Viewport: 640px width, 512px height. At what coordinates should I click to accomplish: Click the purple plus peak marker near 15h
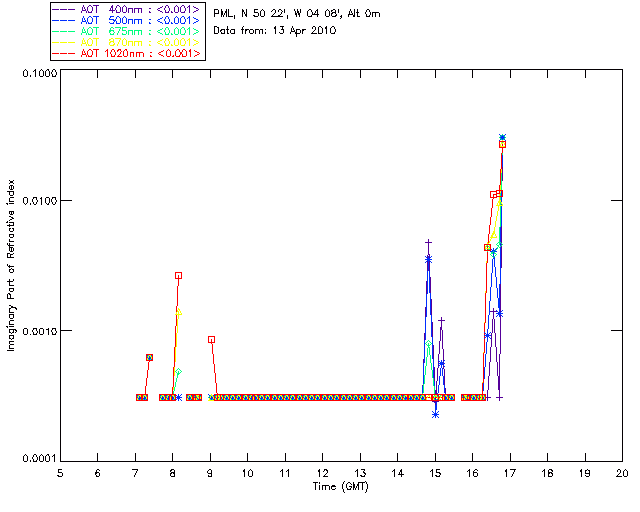pos(428,243)
